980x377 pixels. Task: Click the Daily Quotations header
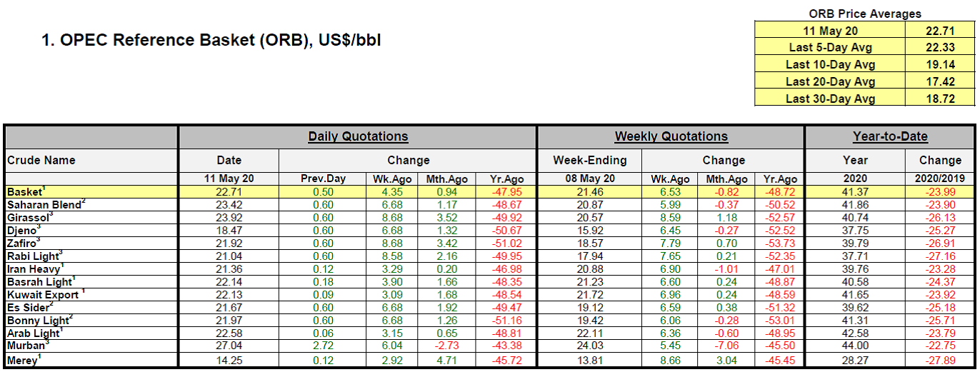pos(358,136)
